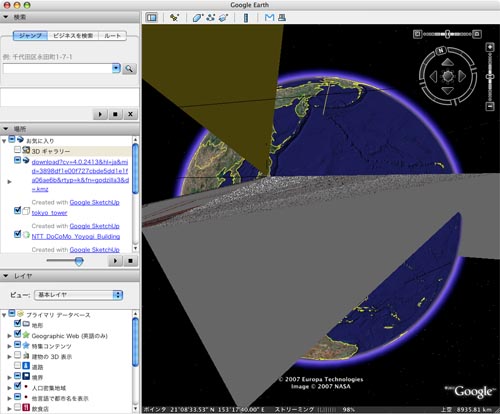Click the zoom in plus button
The height and width of the screenshot is (414, 500).
tap(490, 47)
